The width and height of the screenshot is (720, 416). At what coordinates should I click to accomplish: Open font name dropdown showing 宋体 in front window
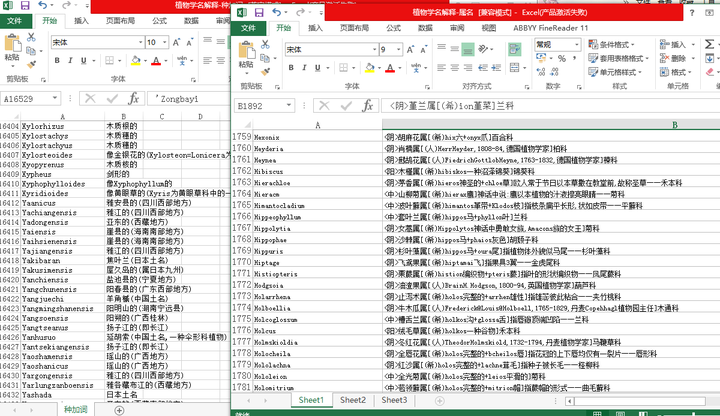click(x=375, y=50)
